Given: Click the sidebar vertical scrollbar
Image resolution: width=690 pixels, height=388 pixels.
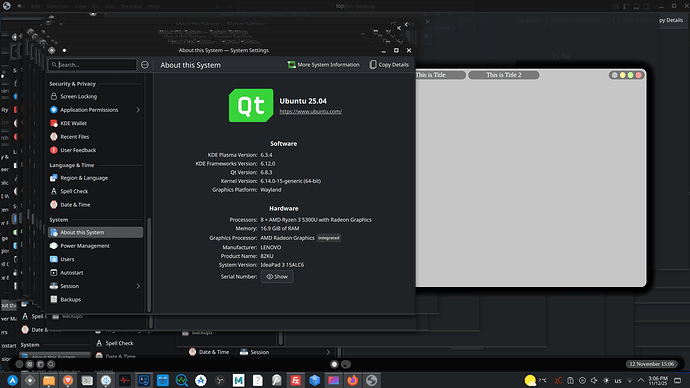Looking at the screenshot, I should pos(149,264).
